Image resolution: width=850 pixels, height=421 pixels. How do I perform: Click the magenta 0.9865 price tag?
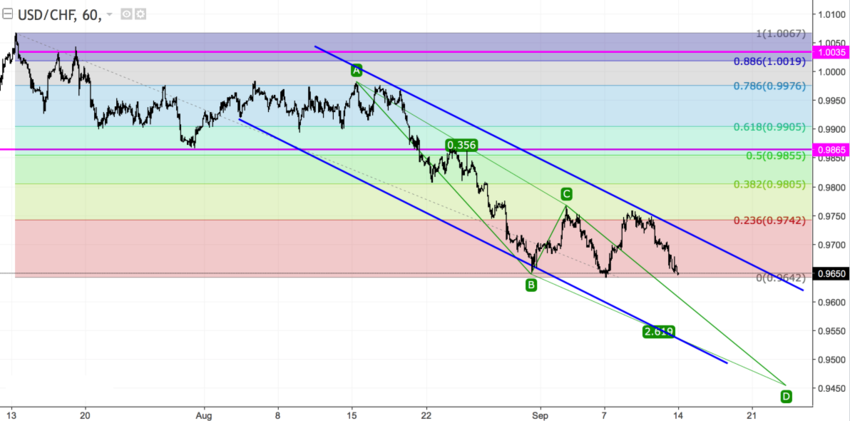[x=831, y=149]
